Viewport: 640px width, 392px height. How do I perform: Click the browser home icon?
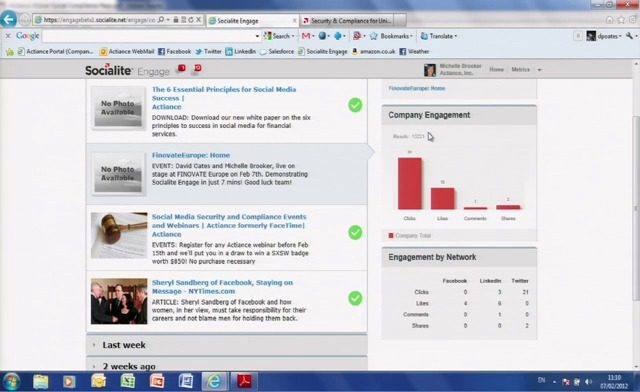click(609, 20)
